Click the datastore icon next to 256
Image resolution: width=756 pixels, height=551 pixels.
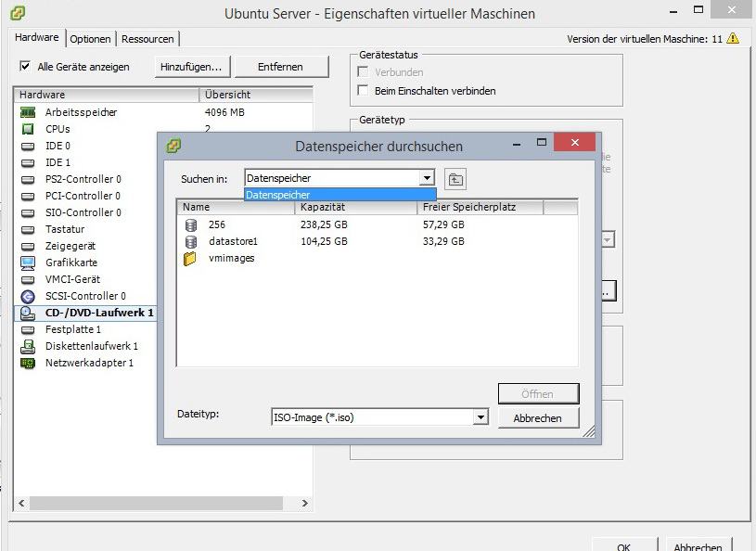191,225
